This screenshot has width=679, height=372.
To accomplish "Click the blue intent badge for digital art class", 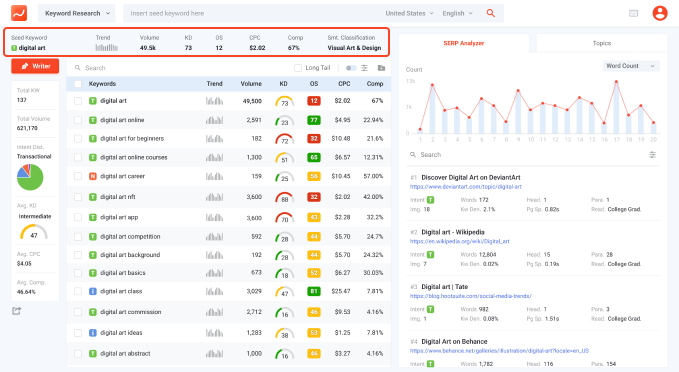I will (x=93, y=291).
